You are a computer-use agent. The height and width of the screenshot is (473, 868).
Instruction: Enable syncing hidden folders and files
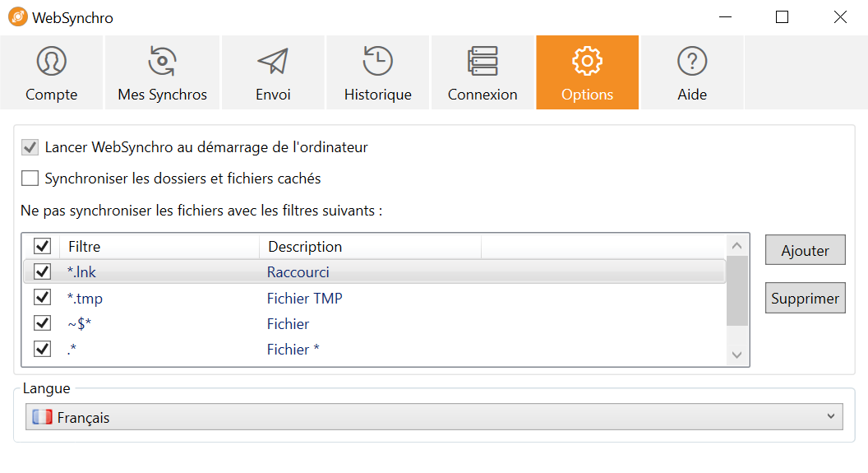click(x=30, y=179)
